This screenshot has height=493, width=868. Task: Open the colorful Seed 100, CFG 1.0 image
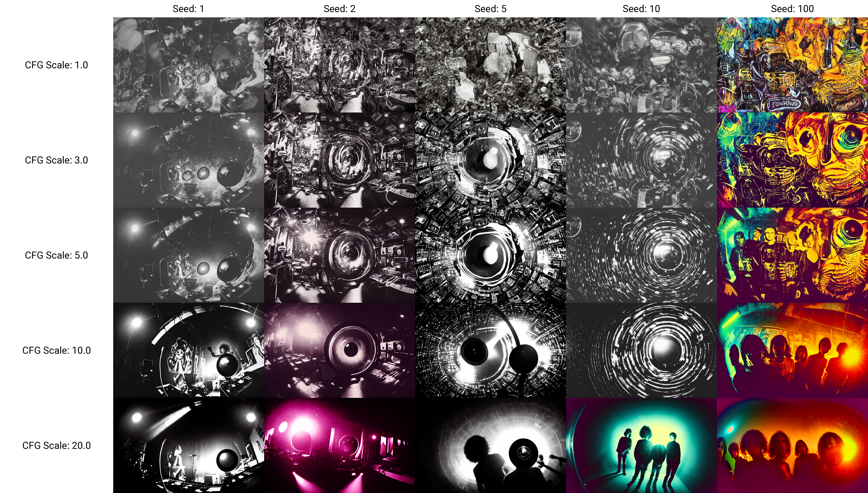(x=792, y=65)
